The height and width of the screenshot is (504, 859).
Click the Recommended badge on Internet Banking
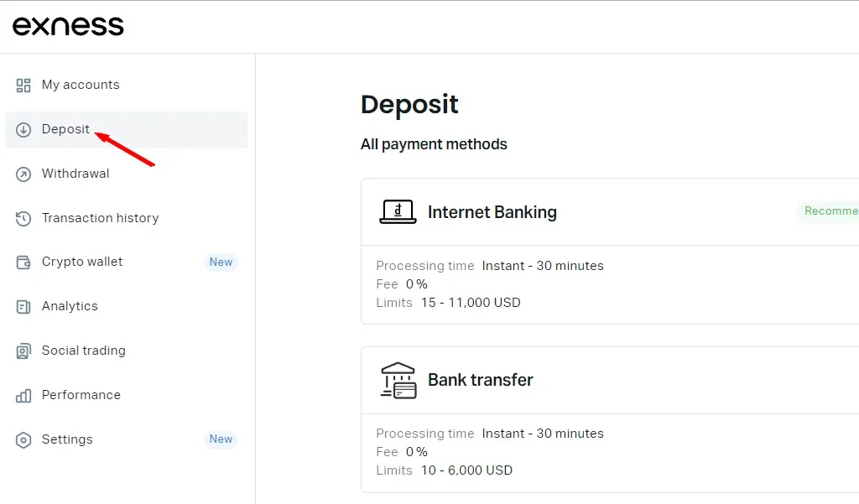coord(834,210)
